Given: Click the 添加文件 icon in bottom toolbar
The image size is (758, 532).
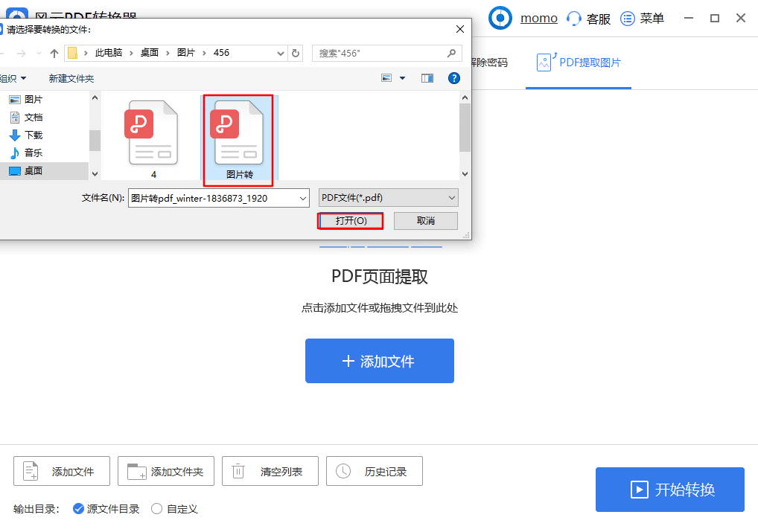Looking at the screenshot, I should 30,470.
